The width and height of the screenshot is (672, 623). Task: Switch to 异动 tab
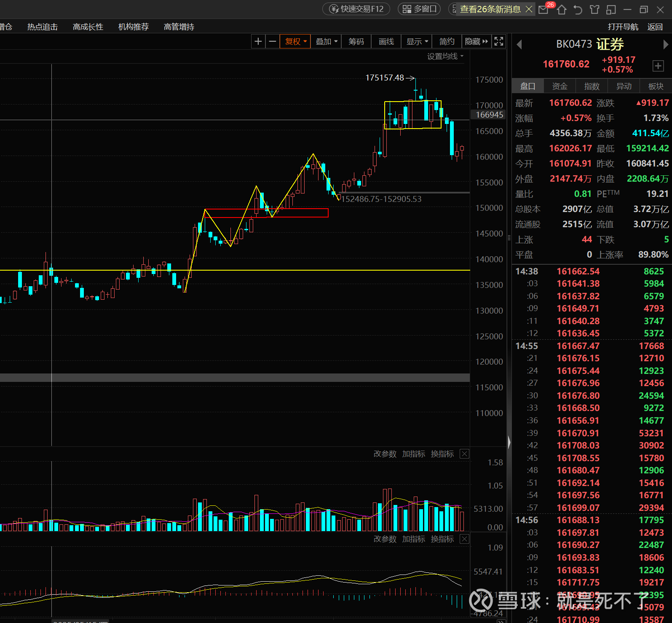pos(624,86)
